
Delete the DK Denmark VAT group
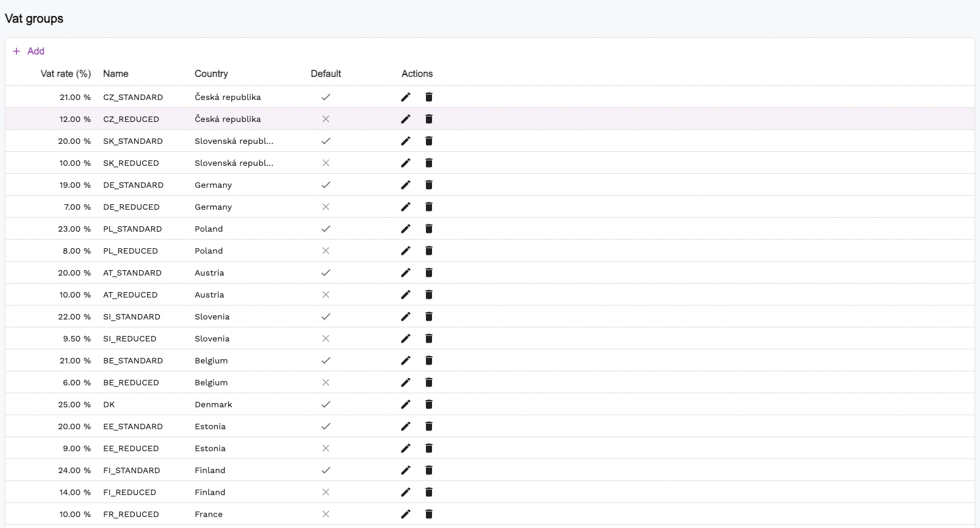[429, 404]
